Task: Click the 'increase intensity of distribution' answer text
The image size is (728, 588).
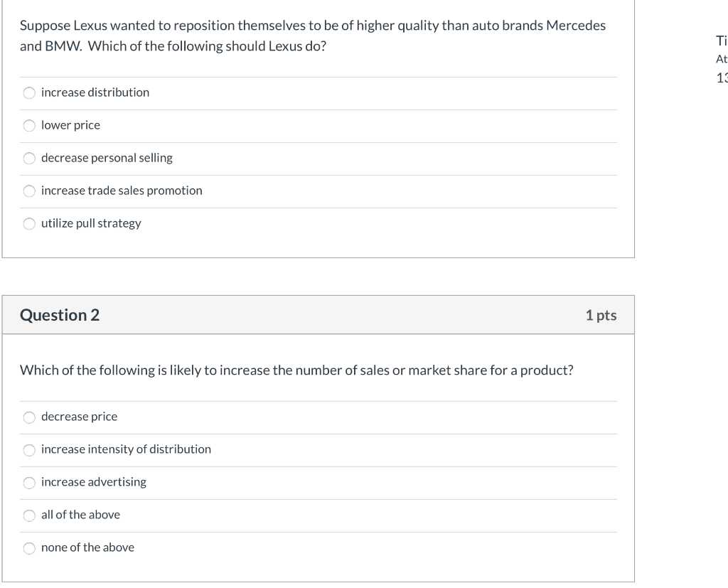Action: (x=126, y=449)
